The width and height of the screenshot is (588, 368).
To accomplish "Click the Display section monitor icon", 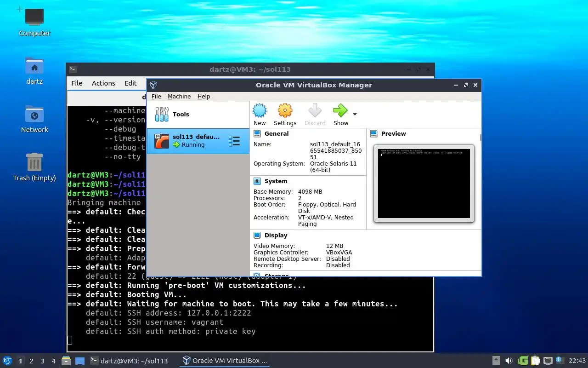I will click(257, 236).
